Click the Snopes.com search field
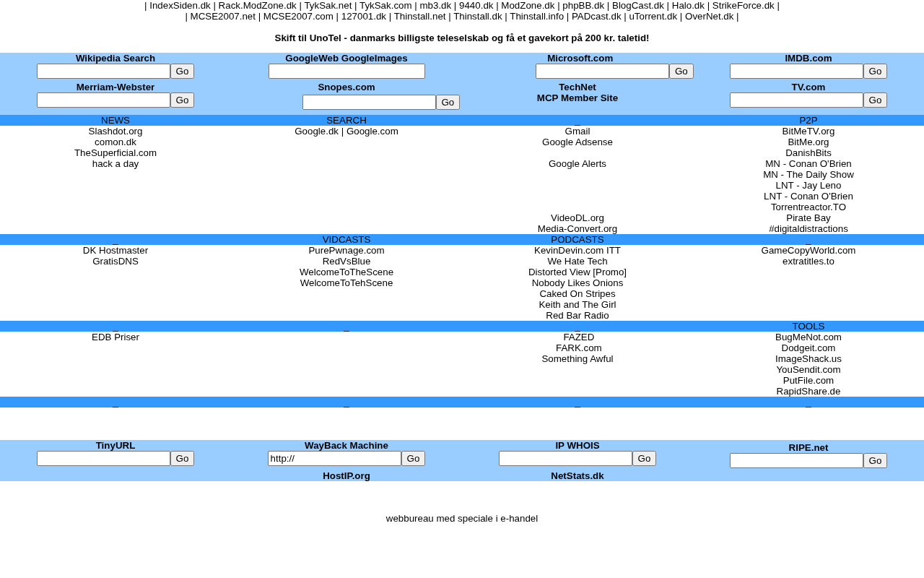This screenshot has width=924, height=578. pos(369,103)
